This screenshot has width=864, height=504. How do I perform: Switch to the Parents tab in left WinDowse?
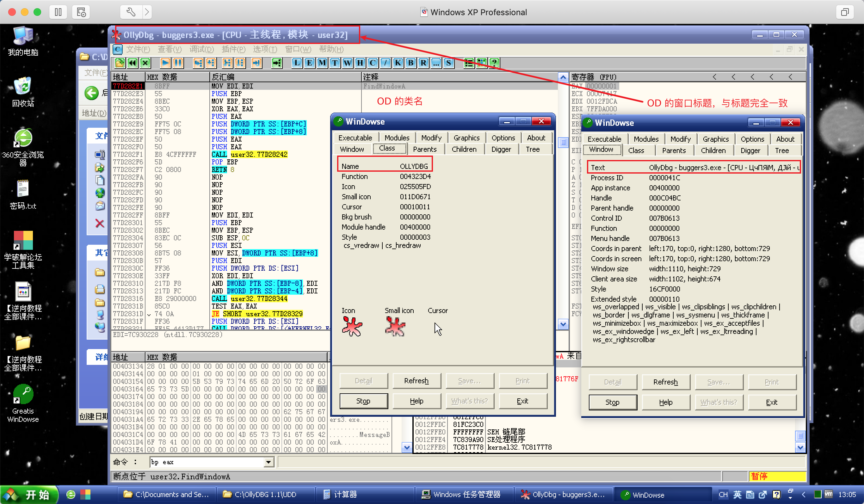coord(424,149)
